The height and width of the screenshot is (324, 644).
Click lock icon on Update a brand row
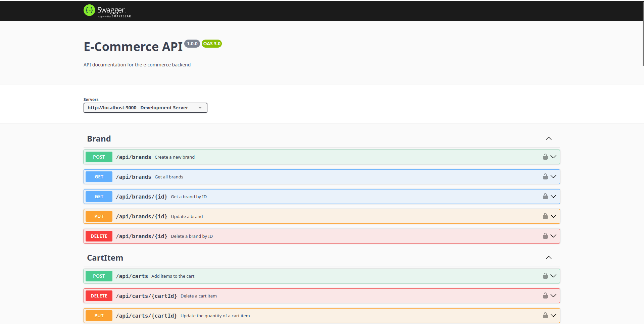[x=545, y=216]
